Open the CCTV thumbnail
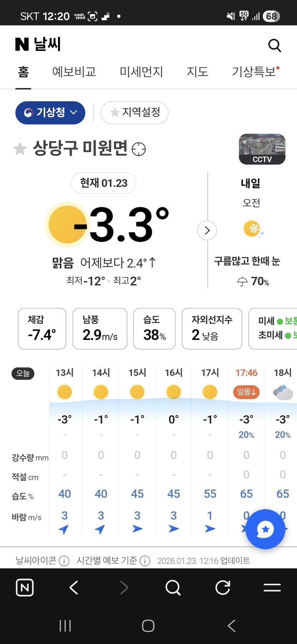 pyautogui.click(x=262, y=149)
